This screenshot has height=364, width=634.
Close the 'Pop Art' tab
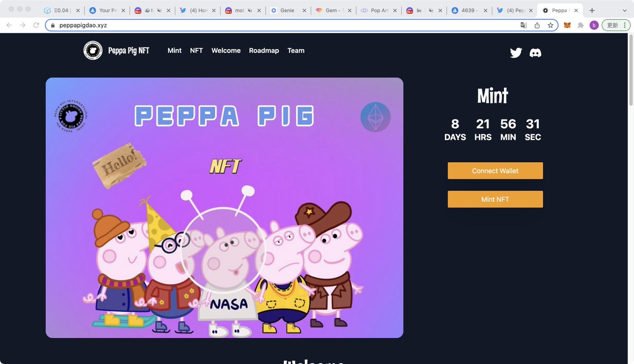coord(394,10)
